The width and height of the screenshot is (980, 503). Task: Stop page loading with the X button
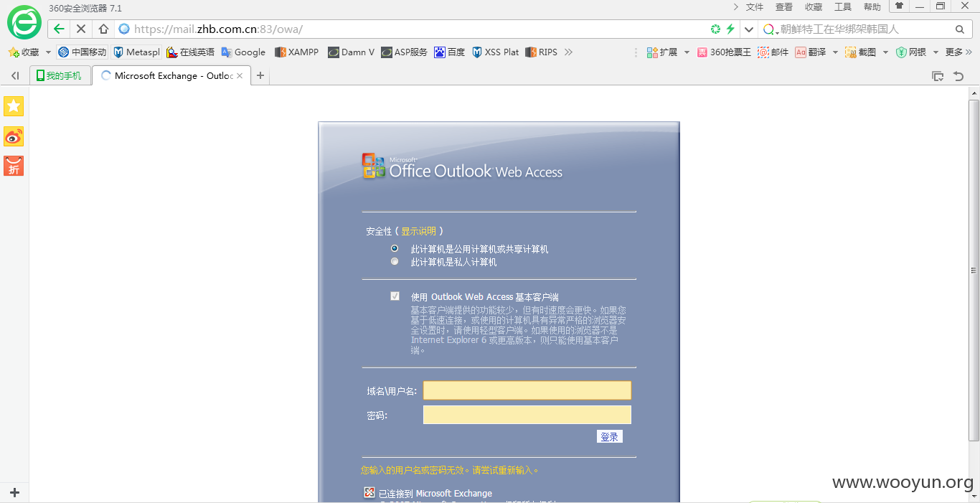(81, 29)
